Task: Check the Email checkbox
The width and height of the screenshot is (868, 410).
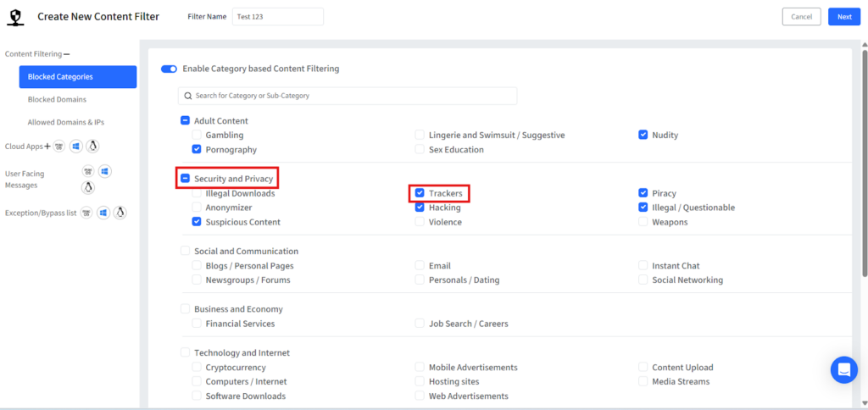Action: pos(420,266)
